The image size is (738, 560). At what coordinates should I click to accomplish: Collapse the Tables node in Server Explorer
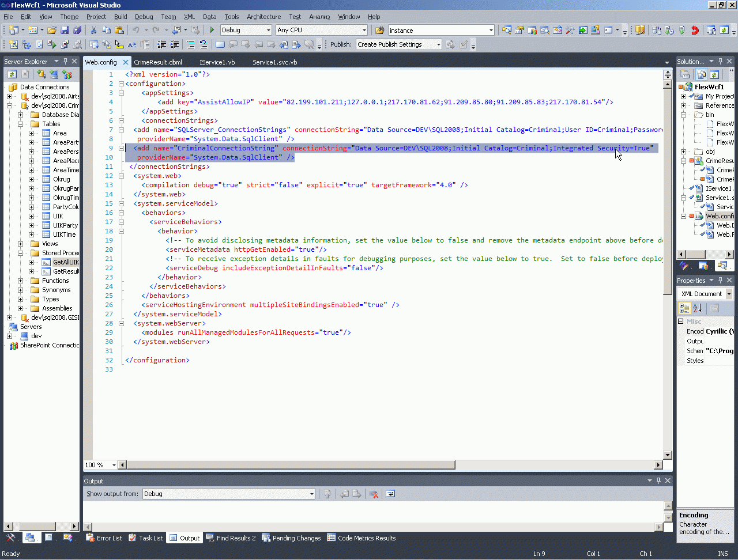(x=20, y=124)
